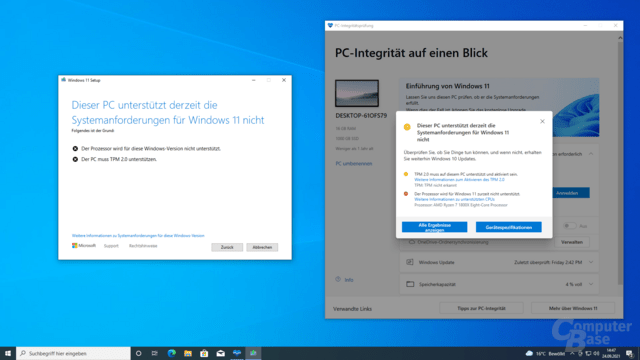This screenshot has height=360, width=640.
Task: Close the Windows 11 compatibility result dialog
Action: click(542, 121)
